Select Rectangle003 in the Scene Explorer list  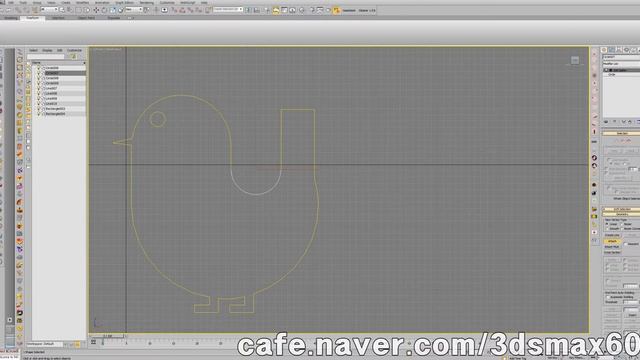click(55, 109)
